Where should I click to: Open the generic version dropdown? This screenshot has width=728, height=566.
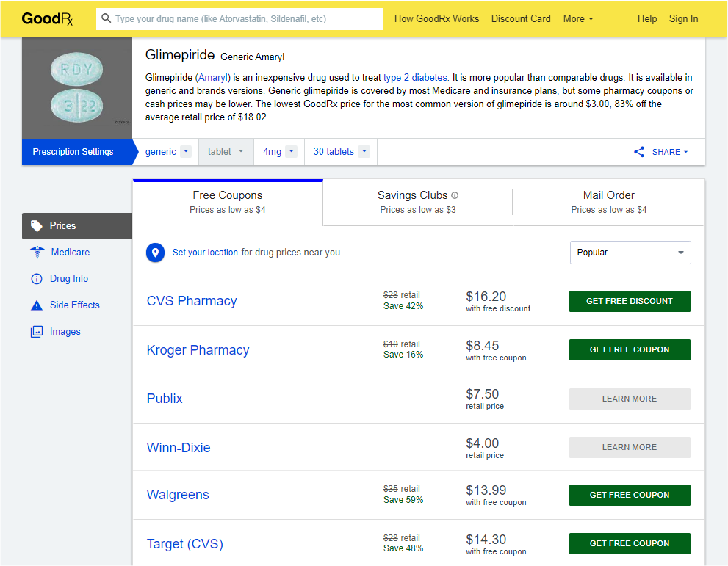[x=167, y=152]
